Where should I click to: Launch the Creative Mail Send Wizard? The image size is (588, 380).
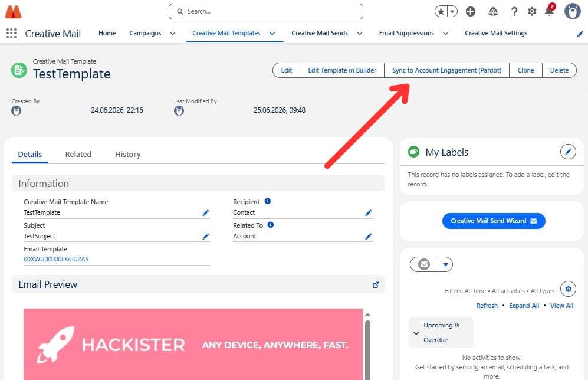pos(494,221)
